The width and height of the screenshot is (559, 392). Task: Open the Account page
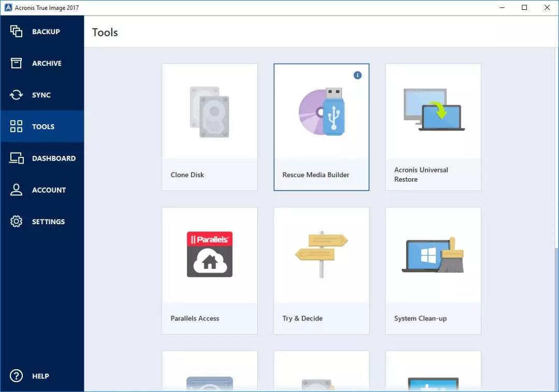tap(49, 190)
